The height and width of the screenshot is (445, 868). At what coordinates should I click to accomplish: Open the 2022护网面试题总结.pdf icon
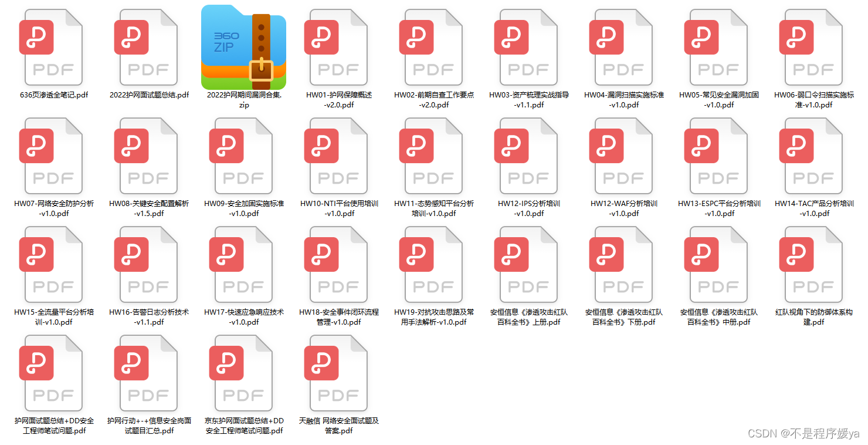(145, 47)
